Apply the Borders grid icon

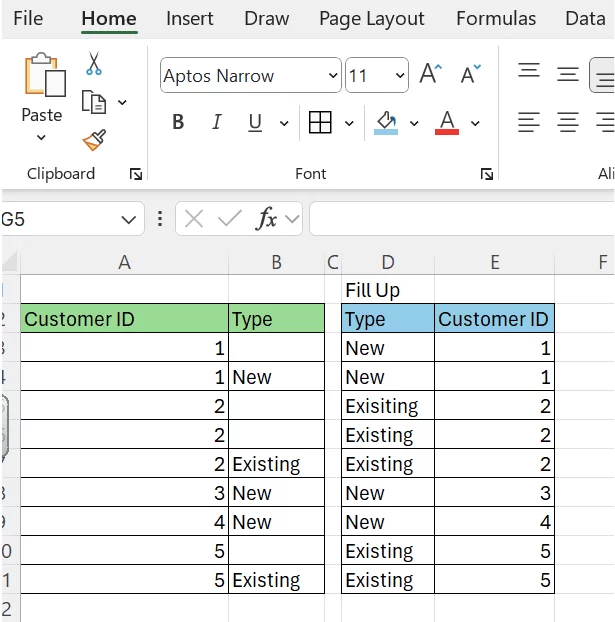click(x=320, y=122)
